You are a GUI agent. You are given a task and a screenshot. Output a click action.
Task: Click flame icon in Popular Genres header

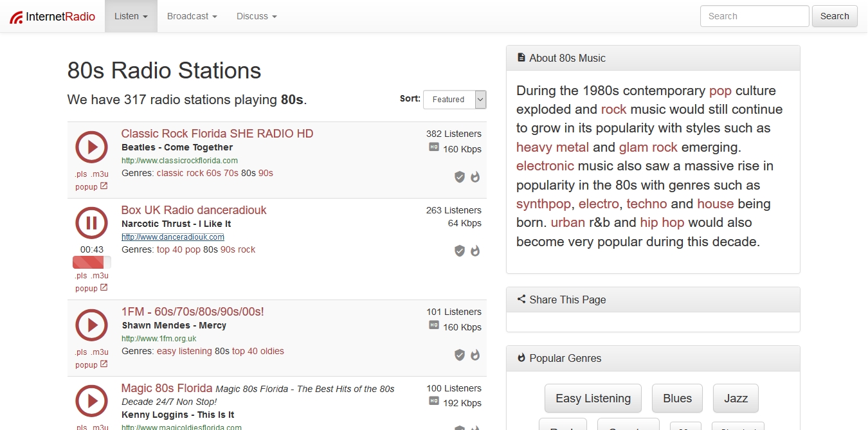pos(521,358)
